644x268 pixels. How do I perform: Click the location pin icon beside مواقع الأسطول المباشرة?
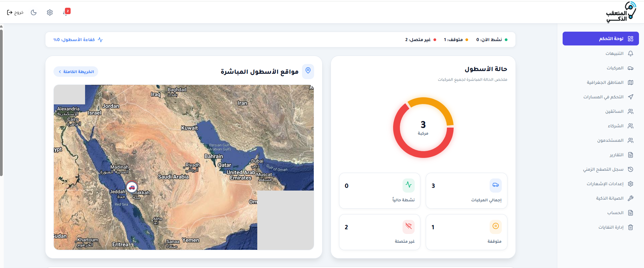[x=308, y=71]
